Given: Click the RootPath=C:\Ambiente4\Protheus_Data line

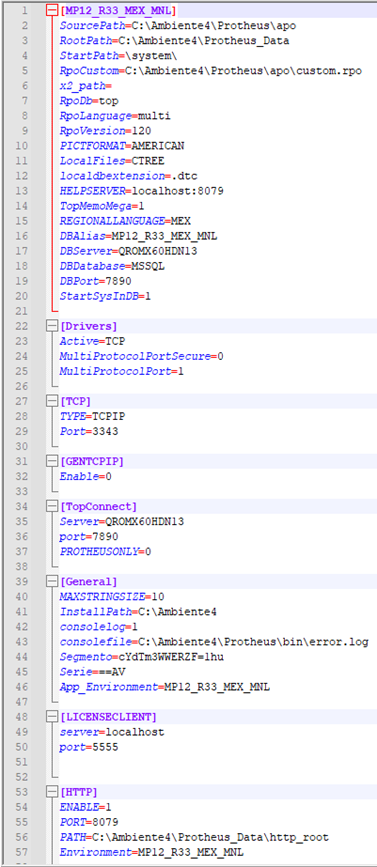Looking at the screenshot, I should point(174,40).
